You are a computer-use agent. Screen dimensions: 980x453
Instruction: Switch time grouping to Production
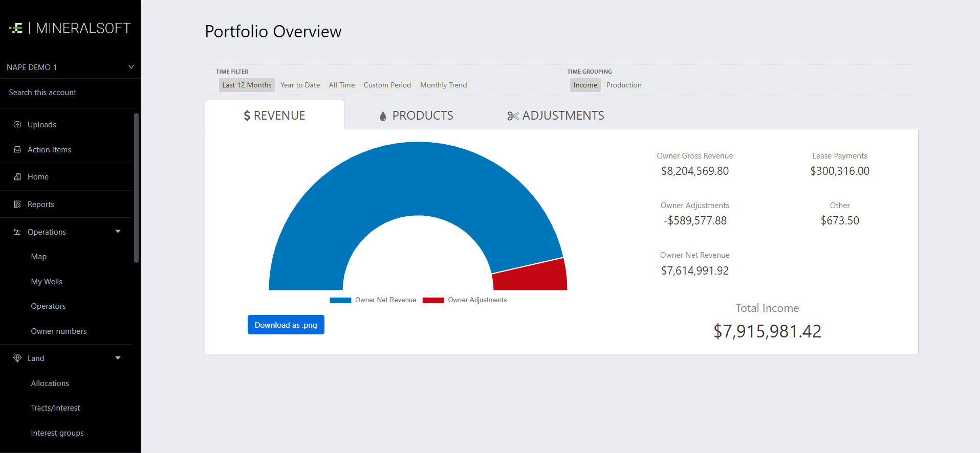[x=623, y=85]
